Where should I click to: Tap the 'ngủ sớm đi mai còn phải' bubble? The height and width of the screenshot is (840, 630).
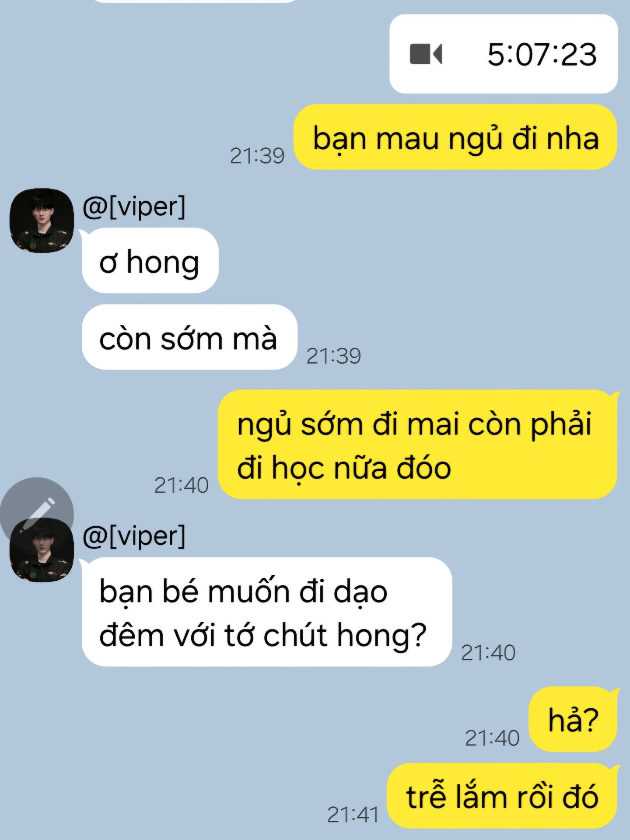point(418,444)
